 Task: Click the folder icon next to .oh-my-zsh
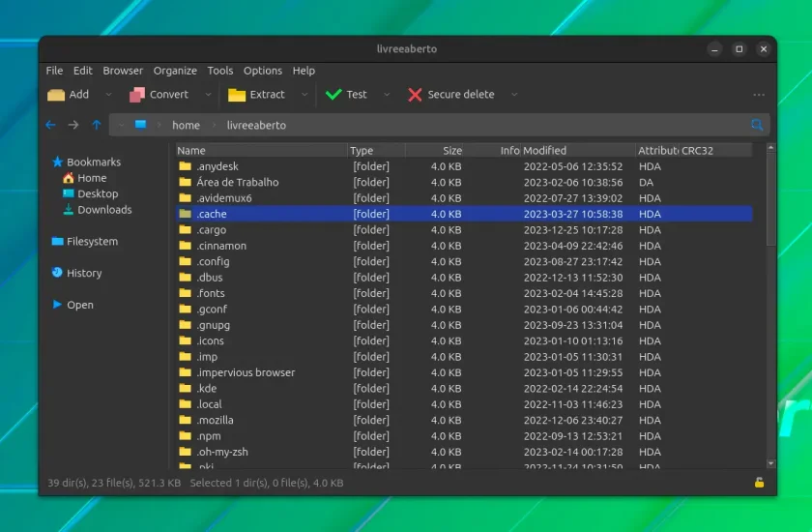185,451
